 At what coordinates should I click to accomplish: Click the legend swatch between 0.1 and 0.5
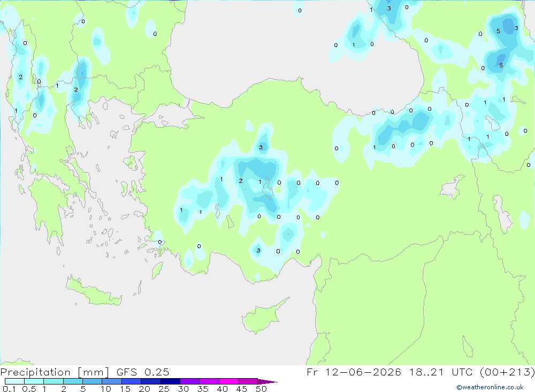14,381
